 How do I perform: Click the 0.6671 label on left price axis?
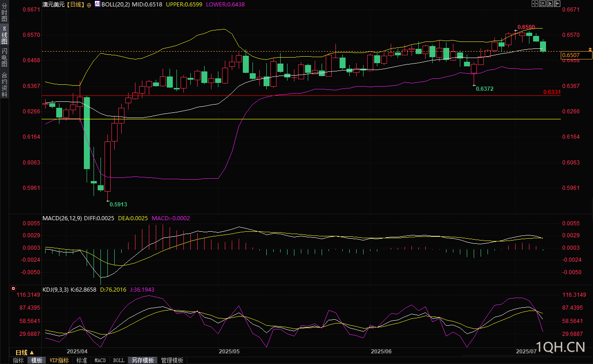pyautogui.click(x=31, y=10)
